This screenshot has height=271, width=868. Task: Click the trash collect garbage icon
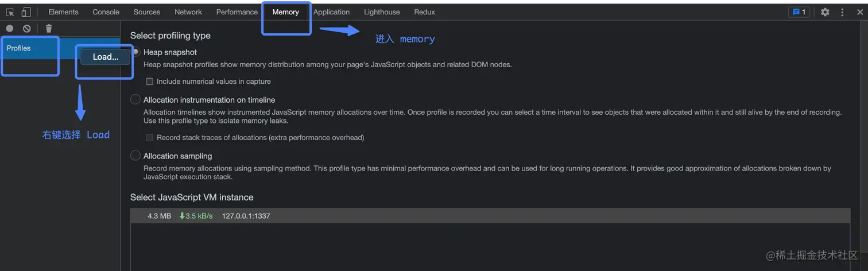click(x=49, y=28)
